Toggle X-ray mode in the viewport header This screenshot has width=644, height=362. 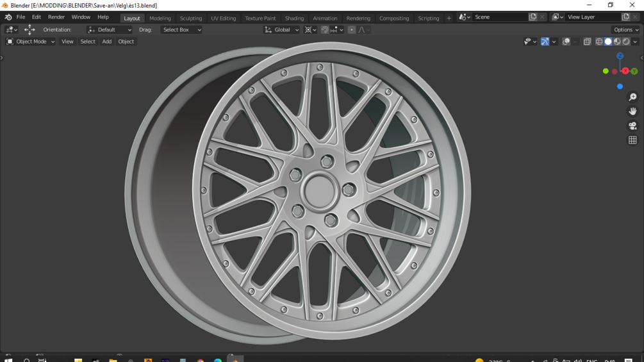pos(587,42)
